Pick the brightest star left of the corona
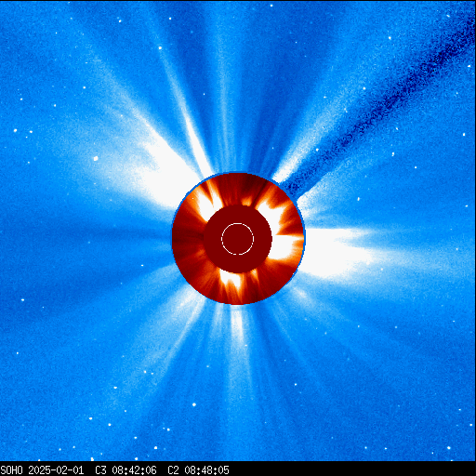 pyautogui.click(x=96, y=158)
